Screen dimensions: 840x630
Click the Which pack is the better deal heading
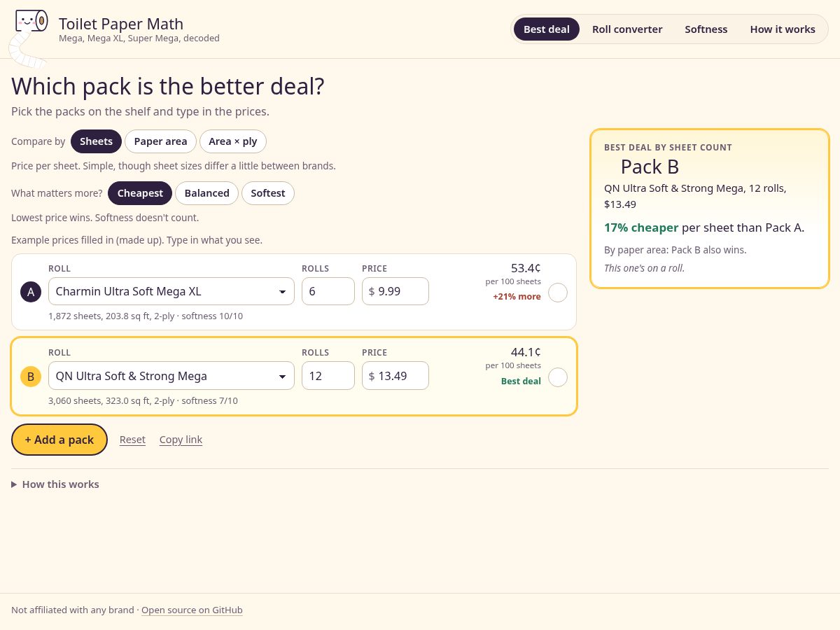click(168, 87)
